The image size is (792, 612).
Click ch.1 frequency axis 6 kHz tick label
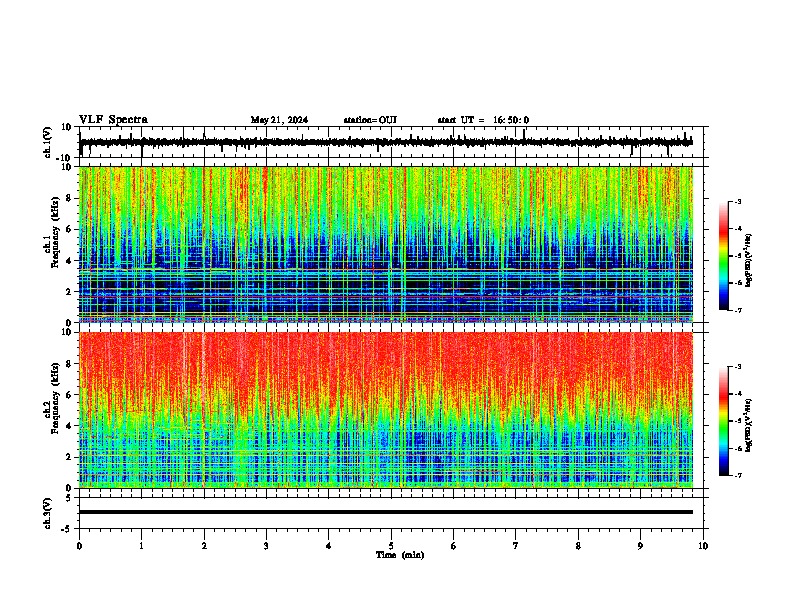tap(69, 229)
